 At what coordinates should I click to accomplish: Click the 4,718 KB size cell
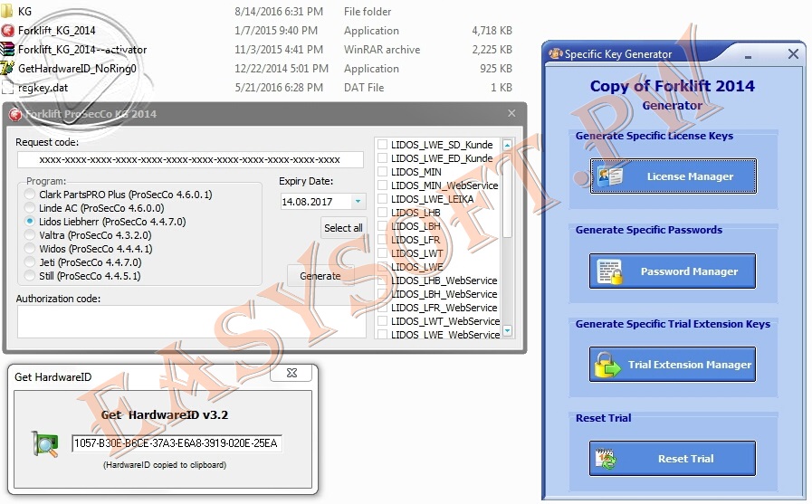coord(492,31)
